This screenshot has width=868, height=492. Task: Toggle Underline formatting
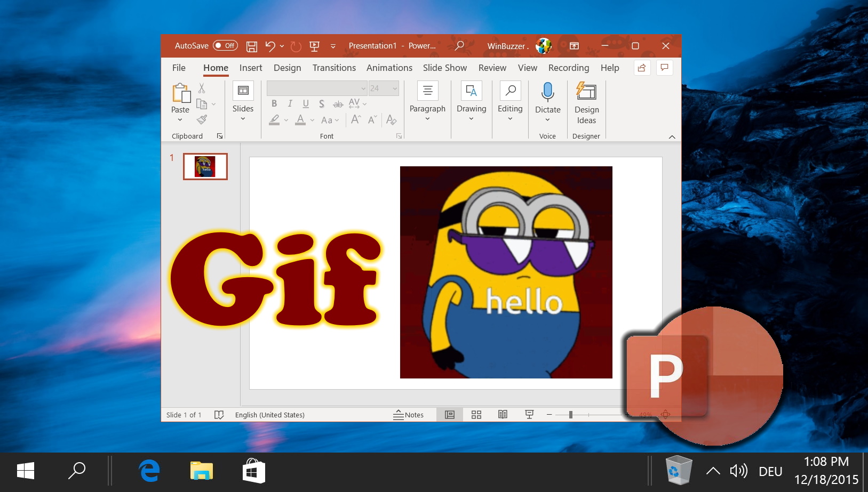(306, 103)
